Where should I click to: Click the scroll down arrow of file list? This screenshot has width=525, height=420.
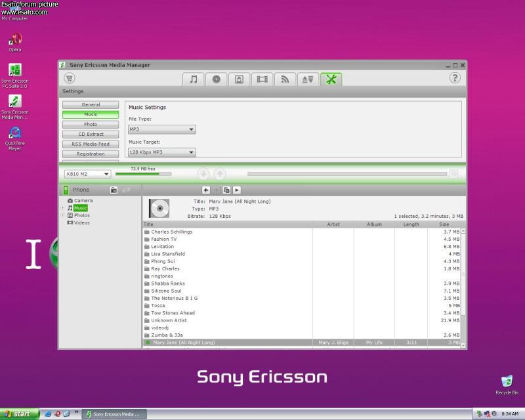(463, 345)
